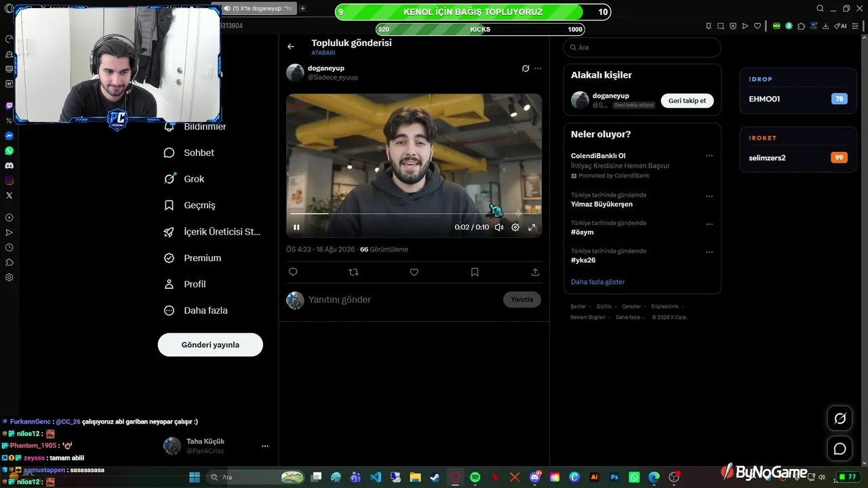Image resolution: width=868 pixels, height=488 pixels.
Task: Open Spotify from the taskbar
Action: [475, 477]
